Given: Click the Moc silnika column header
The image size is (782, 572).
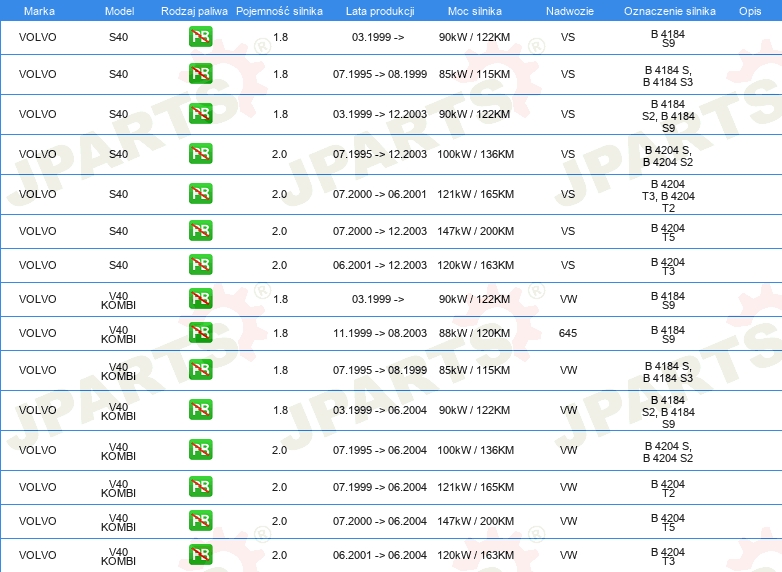Looking at the screenshot, I should pyautogui.click(x=475, y=11).
